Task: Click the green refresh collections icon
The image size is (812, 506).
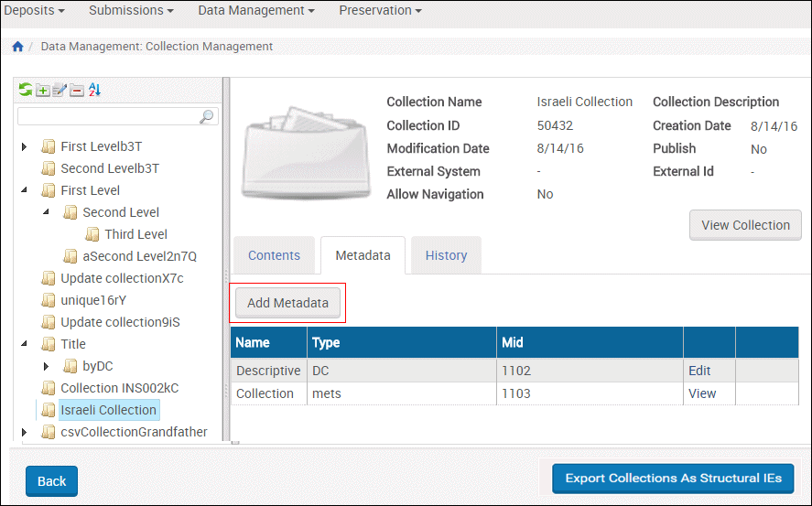Action: pyautogui.click(x=26, y=90)
